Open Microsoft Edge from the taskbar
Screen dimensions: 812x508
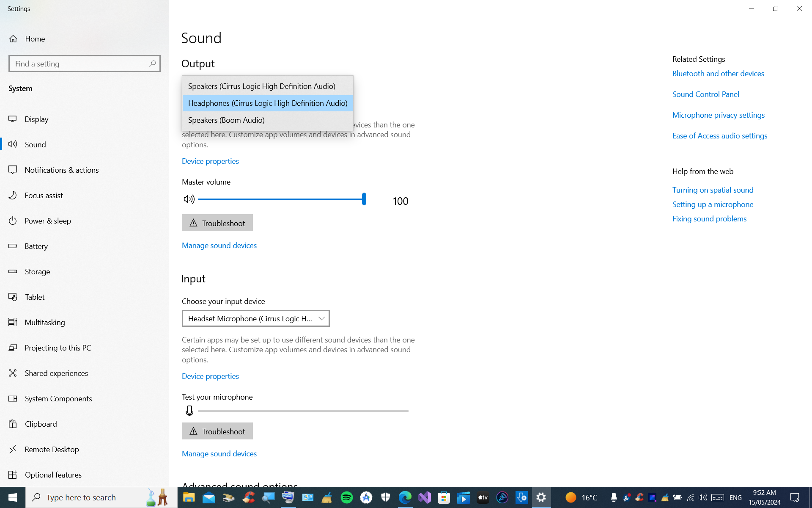pos(405,497)
